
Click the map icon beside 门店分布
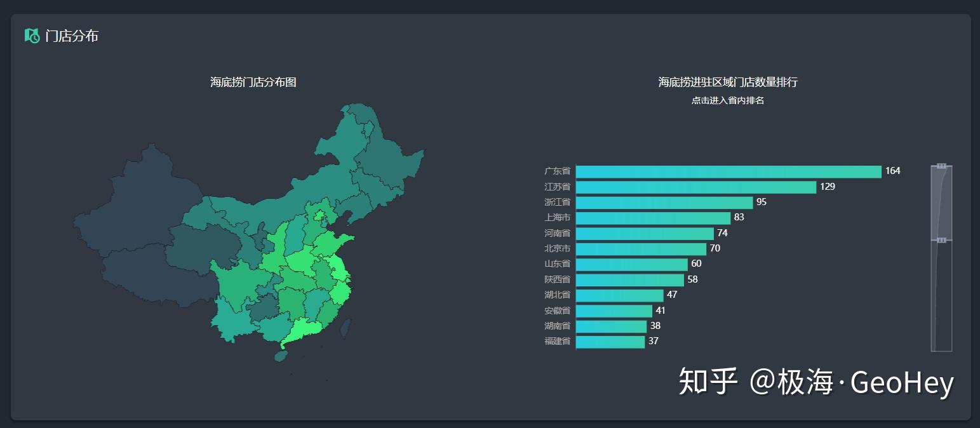[x=32, y=36]
